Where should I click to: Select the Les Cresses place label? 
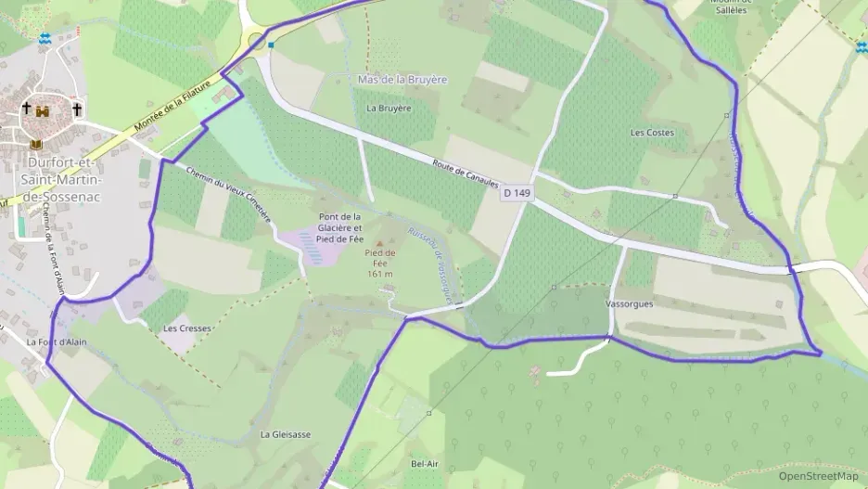tap(187, 328)
